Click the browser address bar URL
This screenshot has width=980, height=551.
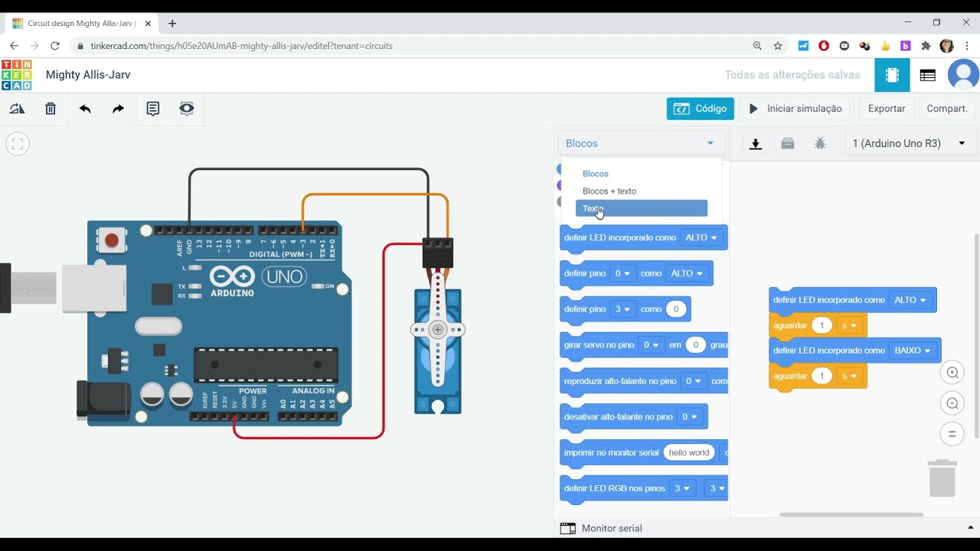241,46
